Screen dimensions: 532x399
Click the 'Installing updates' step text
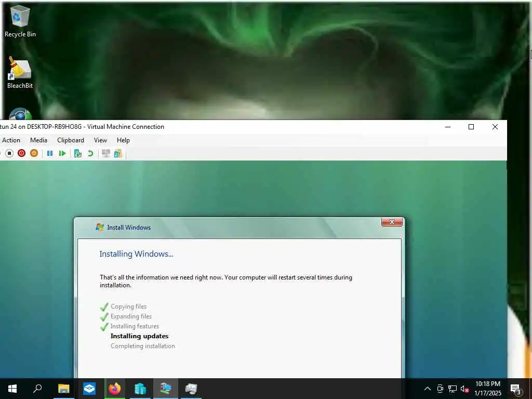139,336
